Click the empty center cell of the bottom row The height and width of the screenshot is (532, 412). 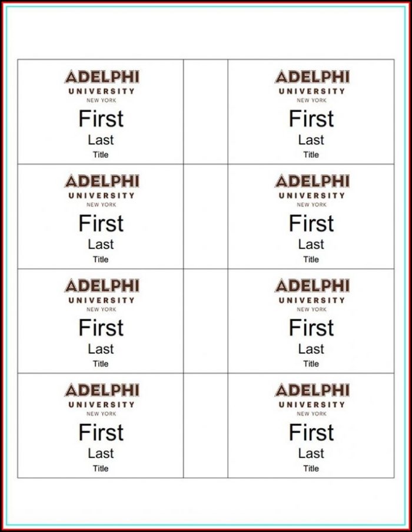coord(205,425)
